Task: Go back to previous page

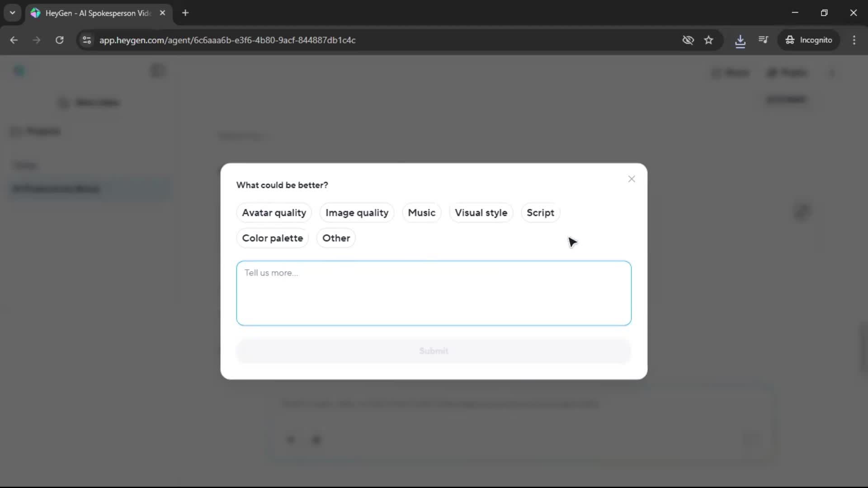Action: pyautogui.click(x=14, y=40)
